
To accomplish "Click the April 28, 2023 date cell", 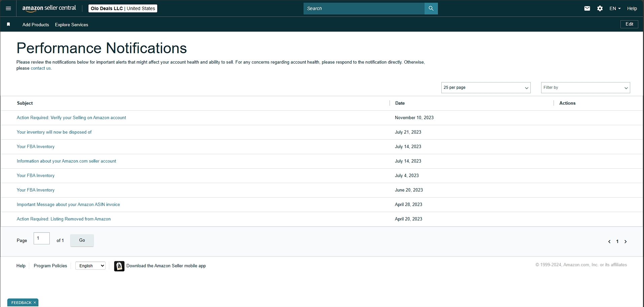I will click(x=408, y=205).
